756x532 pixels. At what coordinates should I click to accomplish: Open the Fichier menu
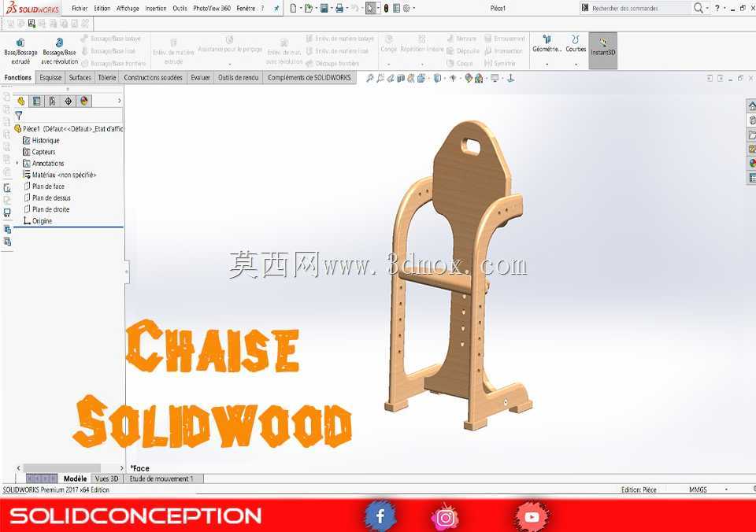coord(80,8)
